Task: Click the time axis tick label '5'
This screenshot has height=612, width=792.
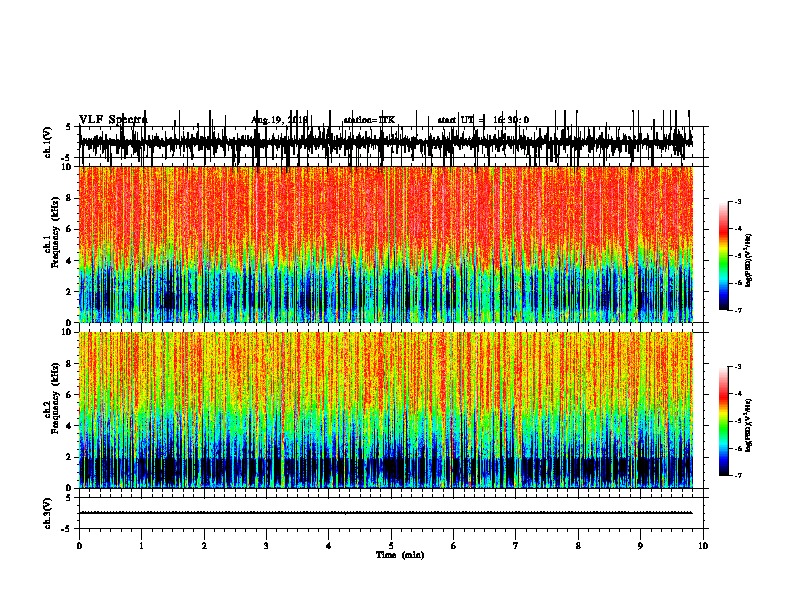Action: (x=391, y=546)
